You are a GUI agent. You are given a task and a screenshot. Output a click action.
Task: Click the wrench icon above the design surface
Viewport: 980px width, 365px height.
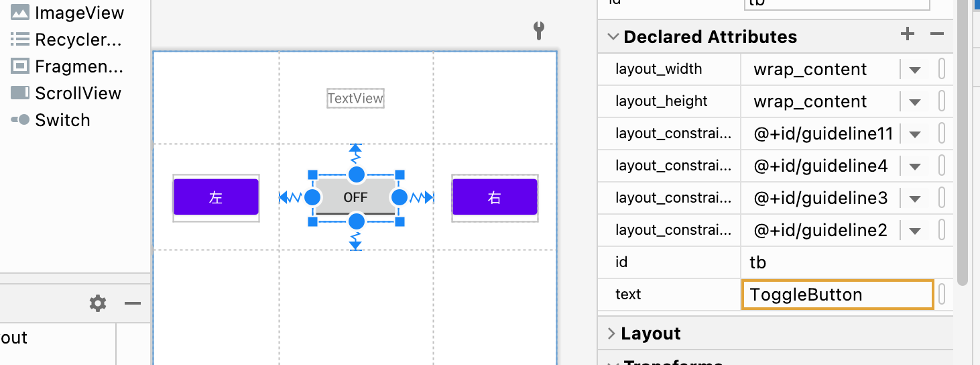tap(538, 31)
